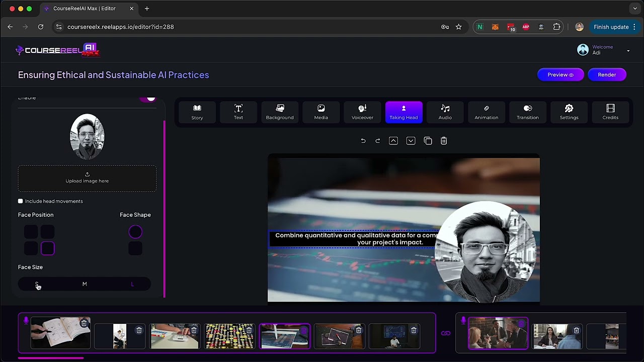
Task: Click the left panel purple scrollbar
Action: (x=165, y=209)
